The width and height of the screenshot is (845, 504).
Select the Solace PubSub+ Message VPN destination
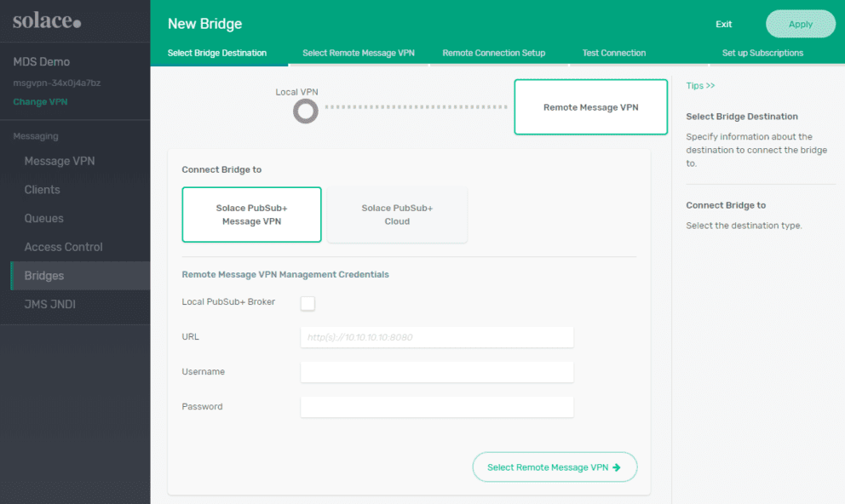pos(251,215)
